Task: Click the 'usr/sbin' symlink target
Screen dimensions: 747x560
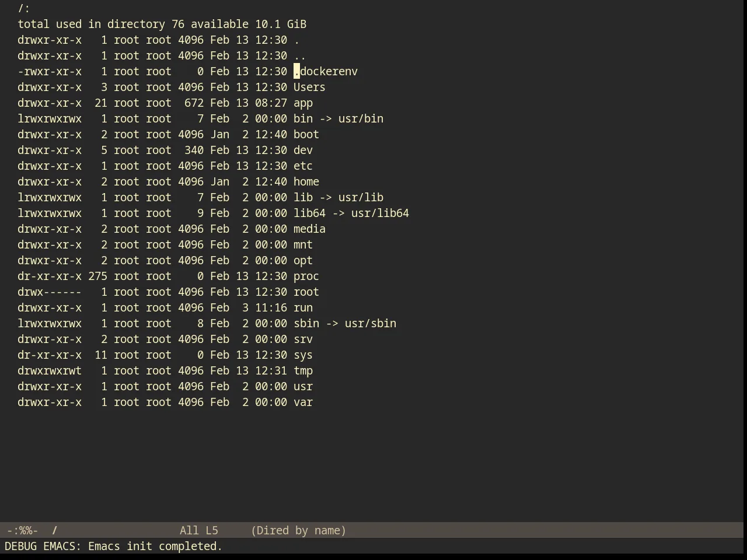Action: (371, 324)
